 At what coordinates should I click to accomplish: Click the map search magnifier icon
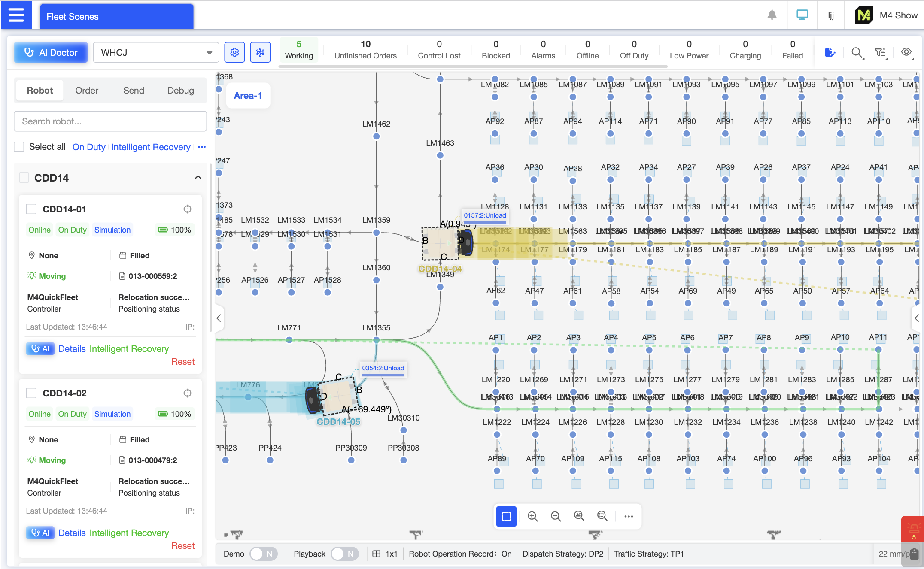point(857,52)
